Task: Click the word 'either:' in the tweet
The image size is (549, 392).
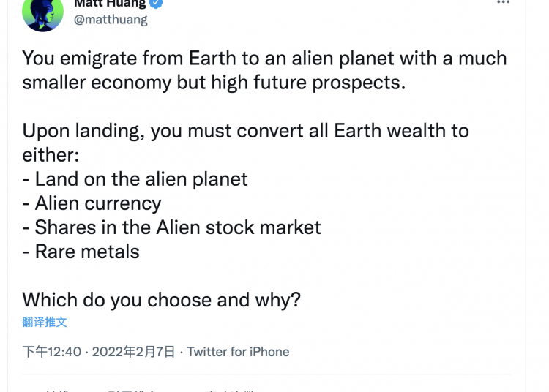Action: click(50, 155)
